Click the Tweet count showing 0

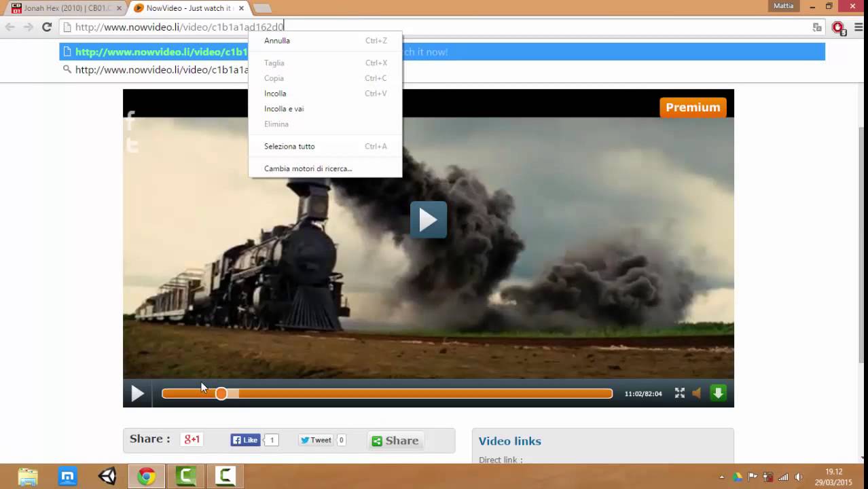click(x=341, y=440)
